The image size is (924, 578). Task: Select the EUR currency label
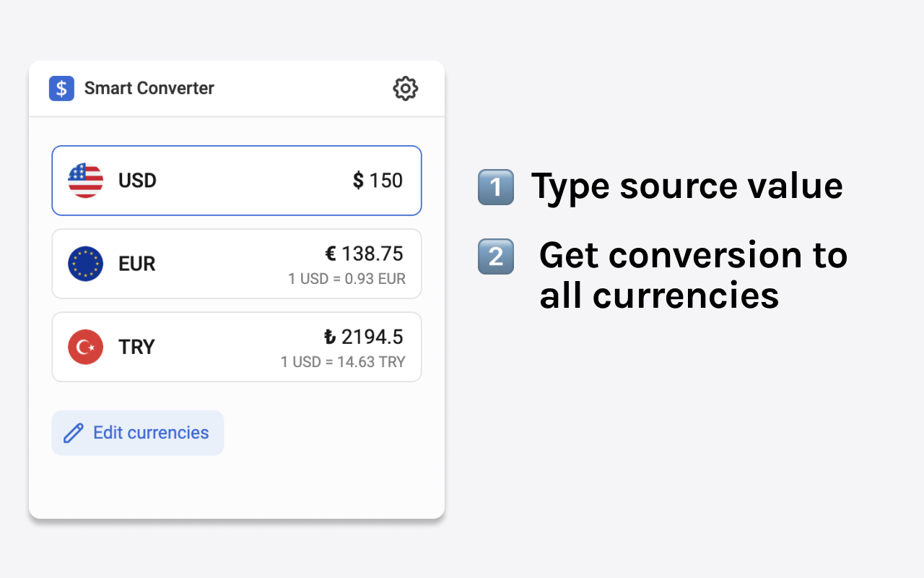tap(137, 264)
